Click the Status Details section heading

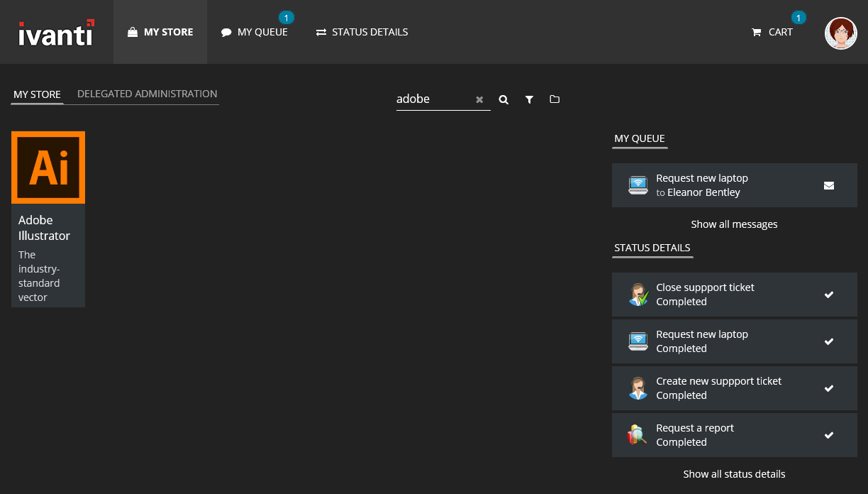pos(652,248)
